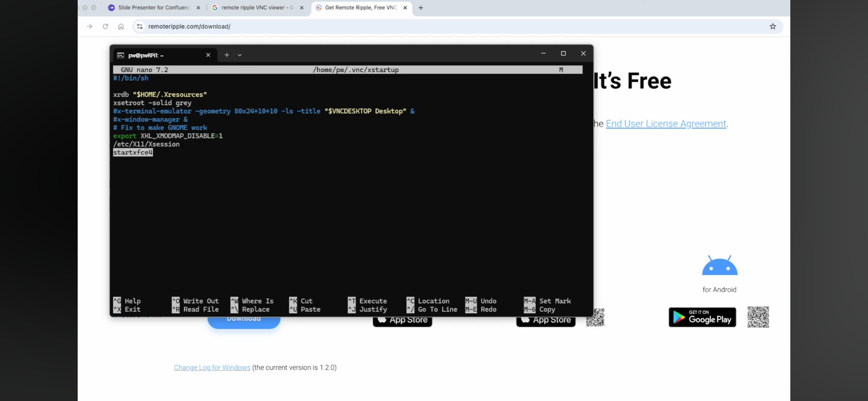Viewport: 868px width, 401px height.
Task: Place cursor on startxfce4 line in nano
Action: pyautogui.click(x=133, y=153)
